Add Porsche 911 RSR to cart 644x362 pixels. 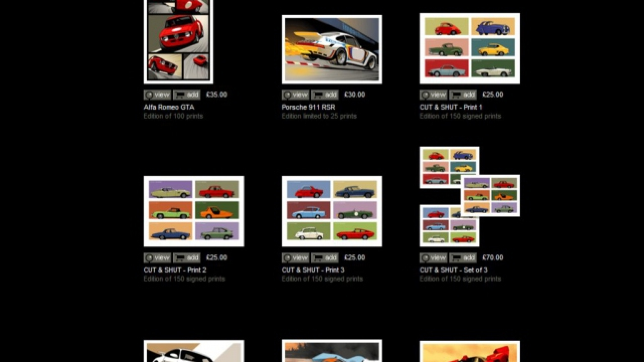(325, 95)
